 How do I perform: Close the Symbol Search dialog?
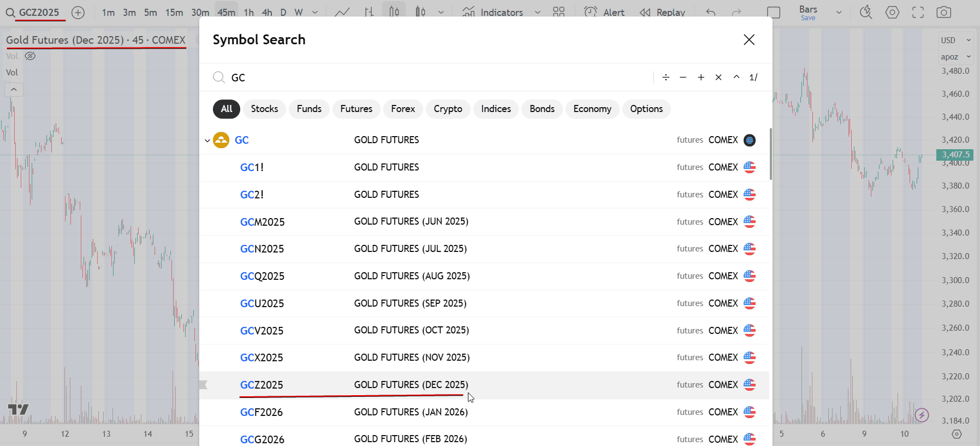click(x=749, y=39)
